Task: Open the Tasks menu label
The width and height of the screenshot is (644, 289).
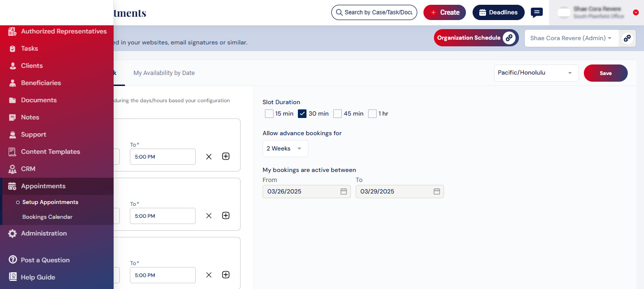Action: coord(30,49)
